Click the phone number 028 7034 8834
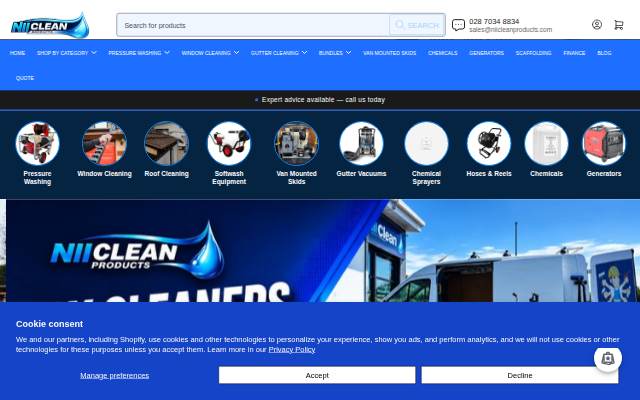The image size is (640, 400). [494, 21]
